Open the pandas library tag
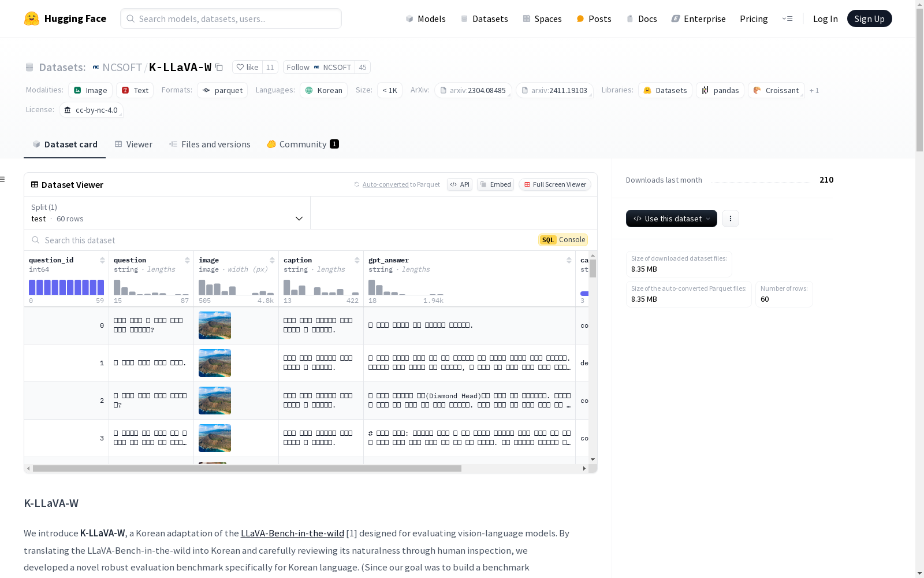The height and width of the screenshot is (578, 924). click(720, 90)
